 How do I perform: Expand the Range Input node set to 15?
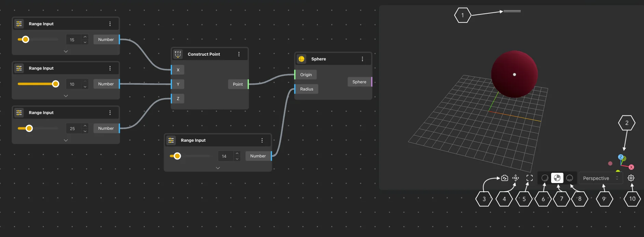[x=66, y=52]
